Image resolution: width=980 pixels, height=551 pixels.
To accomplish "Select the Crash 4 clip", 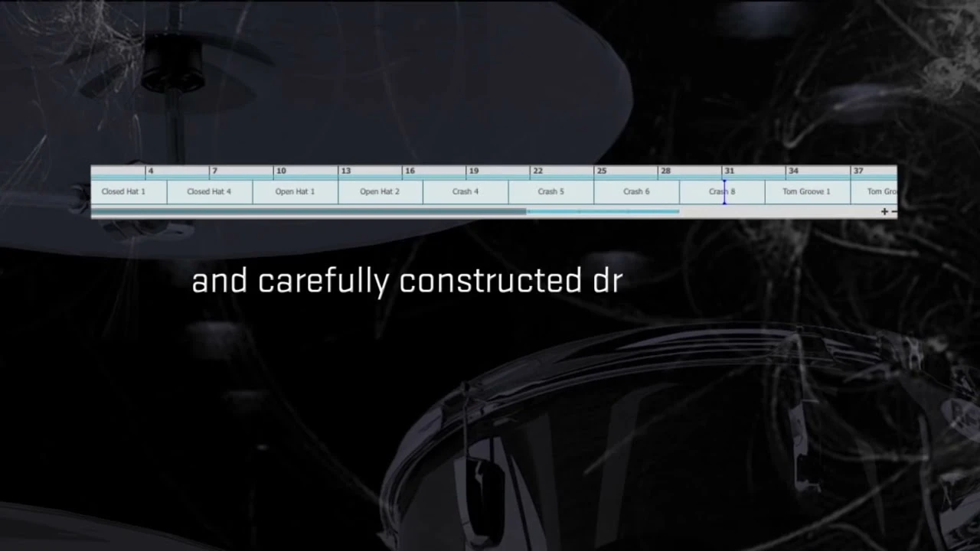I will pyautogui.click(x=465, y=191).
